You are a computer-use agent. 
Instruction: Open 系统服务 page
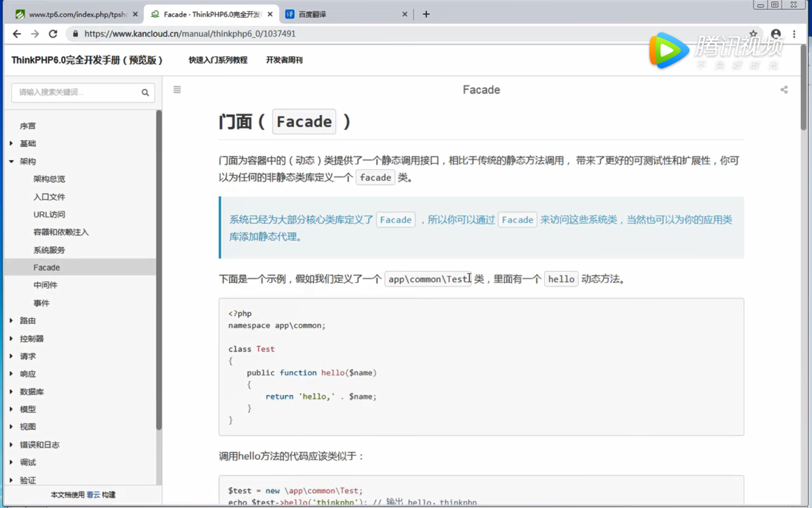[49, 250]
